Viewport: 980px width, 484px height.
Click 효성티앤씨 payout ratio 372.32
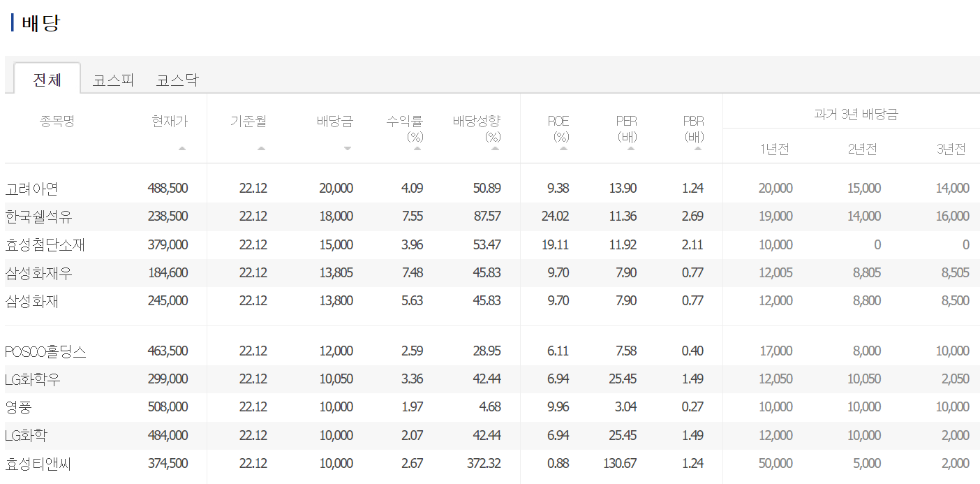pos(484,464)
